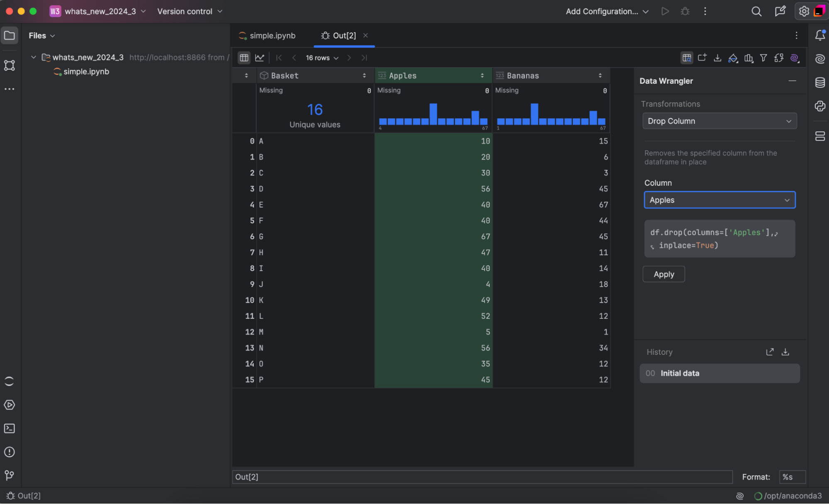Click the table coloring paint bucket icon

733,58
